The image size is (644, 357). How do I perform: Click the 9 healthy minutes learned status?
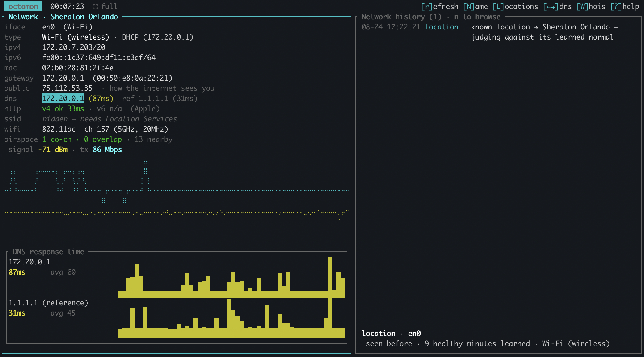[x=477, y=343]
